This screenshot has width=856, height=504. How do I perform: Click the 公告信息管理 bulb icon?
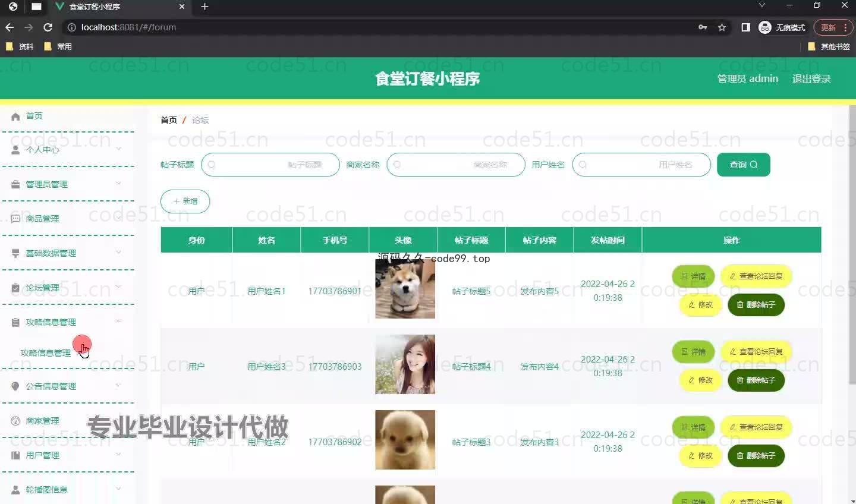click(x=15, y=386)
